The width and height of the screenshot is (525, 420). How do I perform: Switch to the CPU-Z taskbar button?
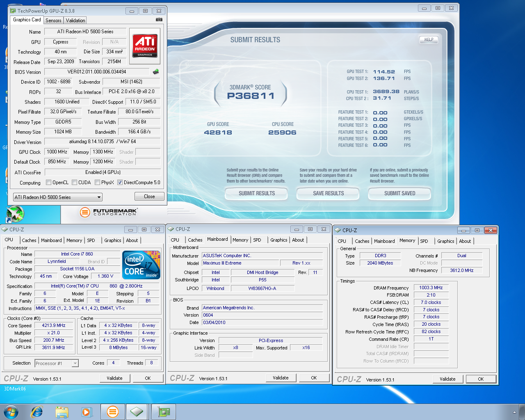pyautogui.click(x=137, y=412)
